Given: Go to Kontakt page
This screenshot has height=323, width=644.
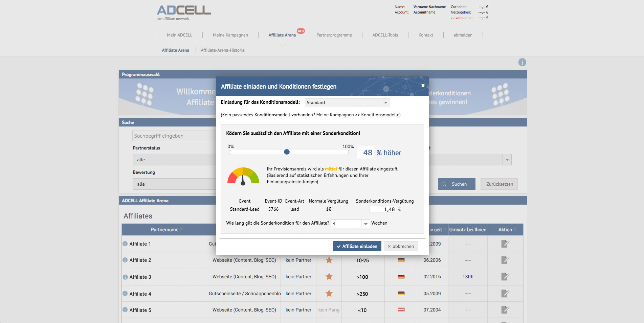Looking at the screenshot, I should click(426, 35).
